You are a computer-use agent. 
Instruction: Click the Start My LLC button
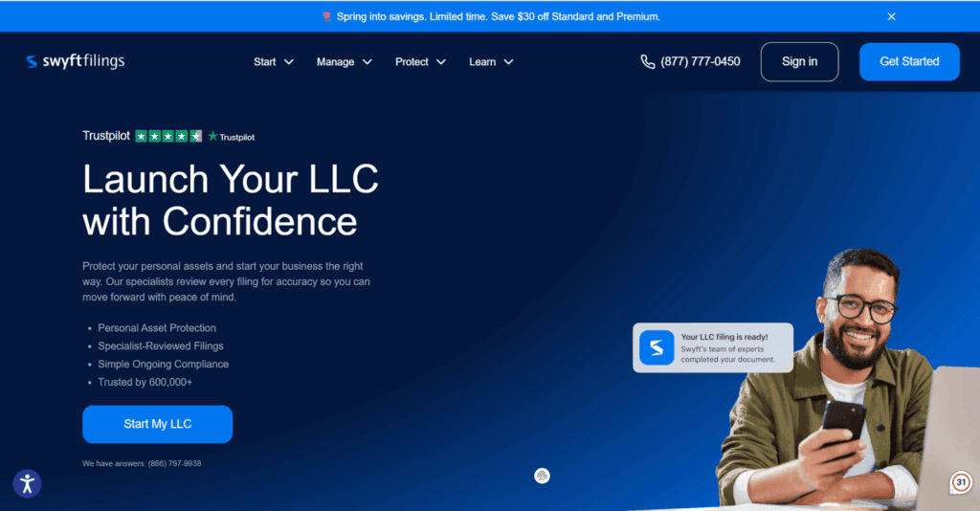[158, 424]
